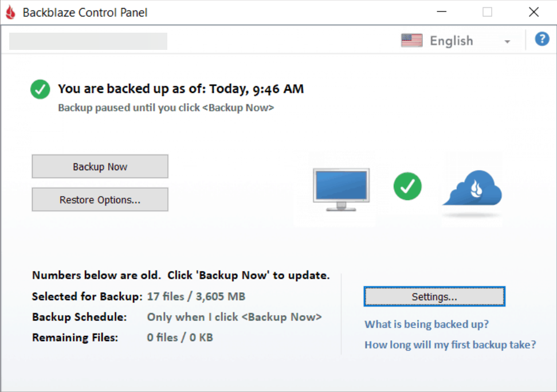The height and width of the screenshot is (392, 557).
Task: Click 'Backup paused until you click <Backup Now>' text
Action: pyautogui.click(x=166, y=108)
